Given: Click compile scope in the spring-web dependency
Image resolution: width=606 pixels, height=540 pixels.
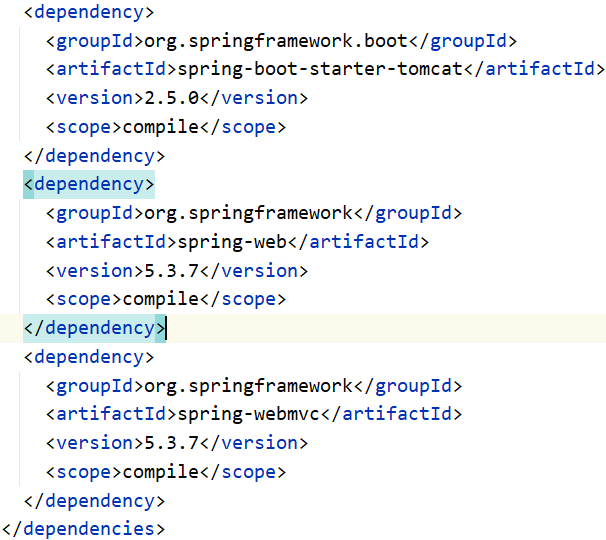Looking at the screenshot, I should coord(159,299).
